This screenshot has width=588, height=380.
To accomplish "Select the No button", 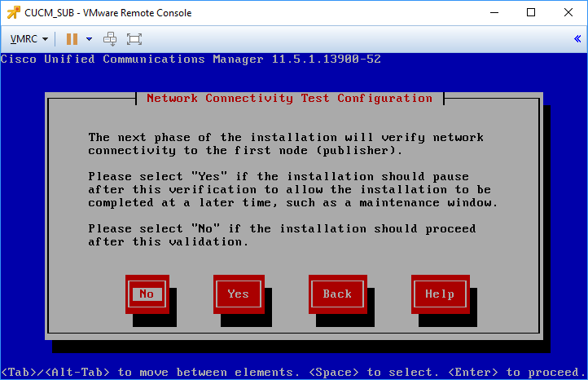I will point(147,294).
